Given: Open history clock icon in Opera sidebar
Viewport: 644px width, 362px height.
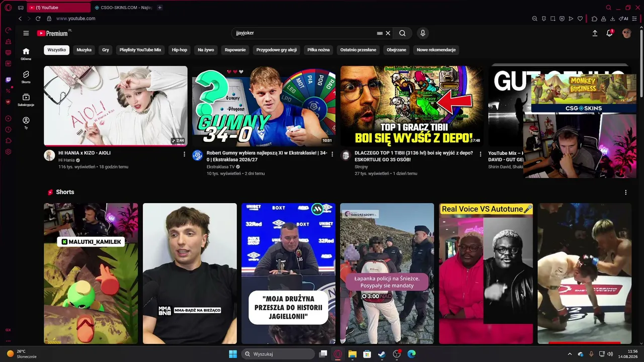Looking at the screenshot, I should 8,130.
